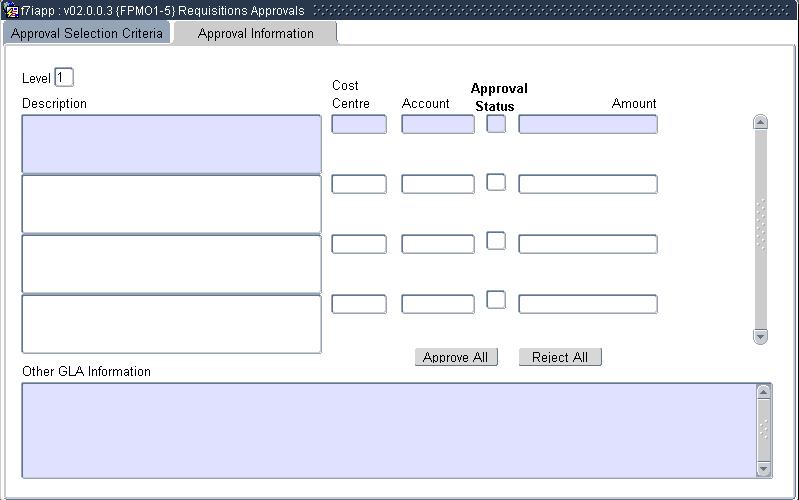Toggle third row Approval Status checkbox
The height and width of the screenshot is (500, 799).
pos(496,241)
